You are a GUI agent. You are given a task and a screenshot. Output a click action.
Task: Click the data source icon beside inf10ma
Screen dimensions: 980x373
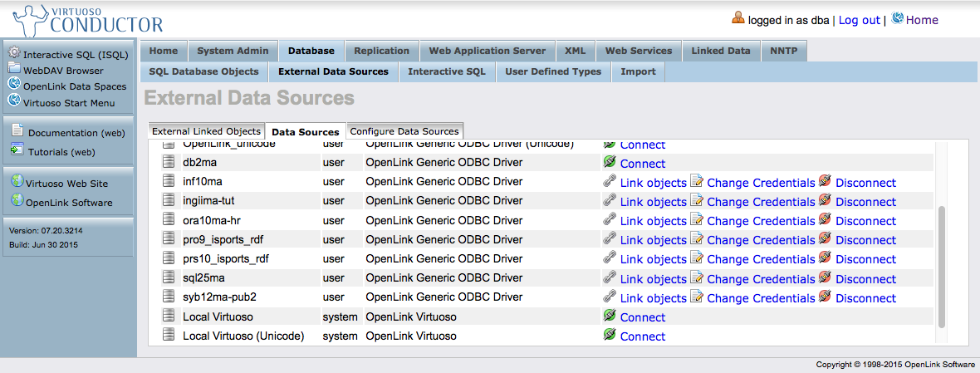(169, 182)
